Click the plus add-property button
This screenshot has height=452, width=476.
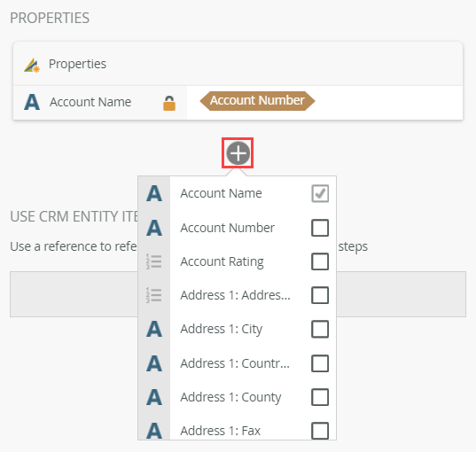click(238, 153)
